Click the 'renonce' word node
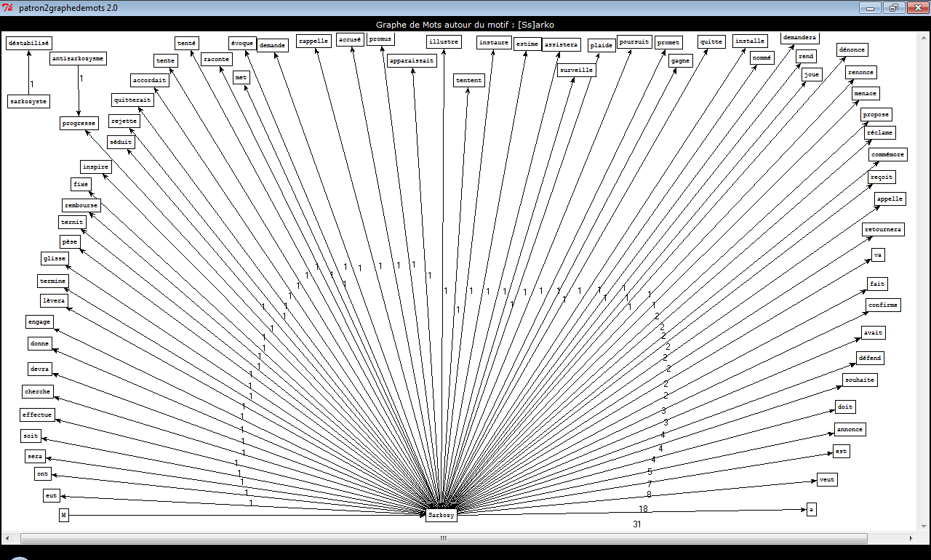Screen dimensions: 931x560 [861, 72]
